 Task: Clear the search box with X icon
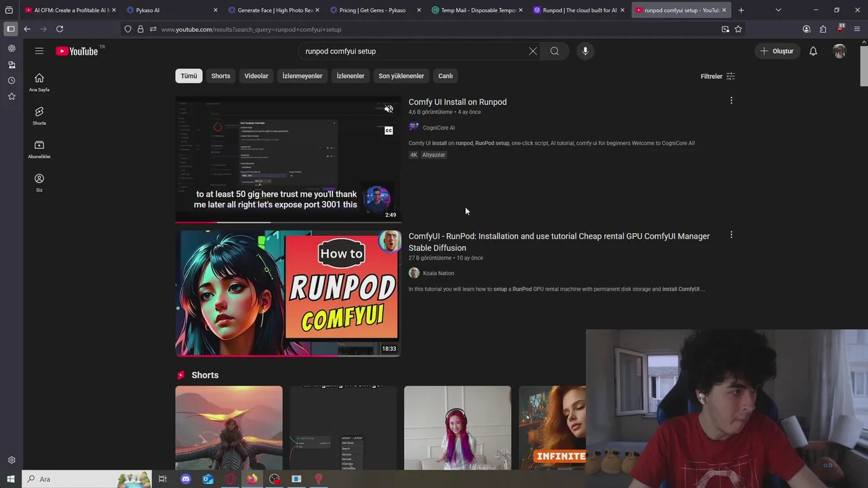tap(532, 51)
